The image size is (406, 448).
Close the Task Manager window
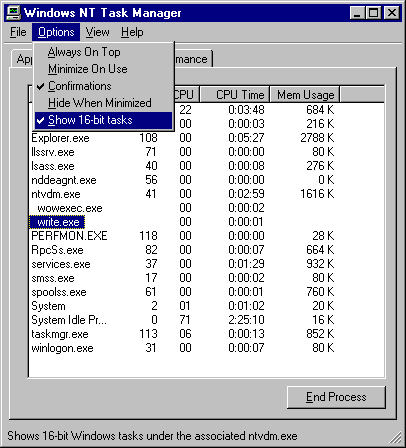[392, 13]
